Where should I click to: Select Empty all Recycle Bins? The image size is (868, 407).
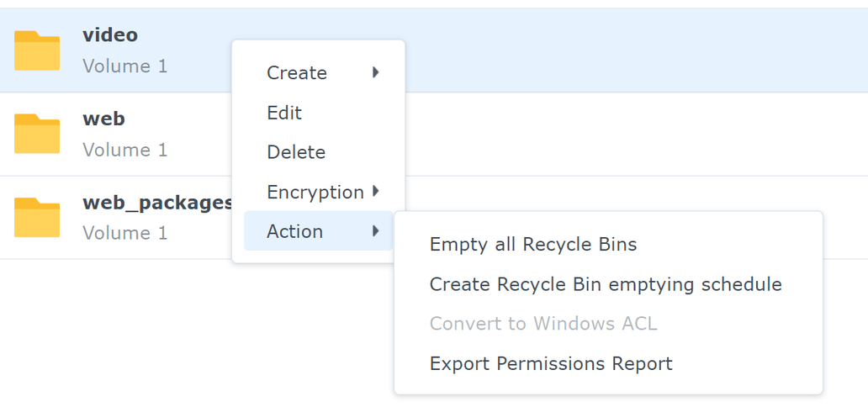click(533, 245)
